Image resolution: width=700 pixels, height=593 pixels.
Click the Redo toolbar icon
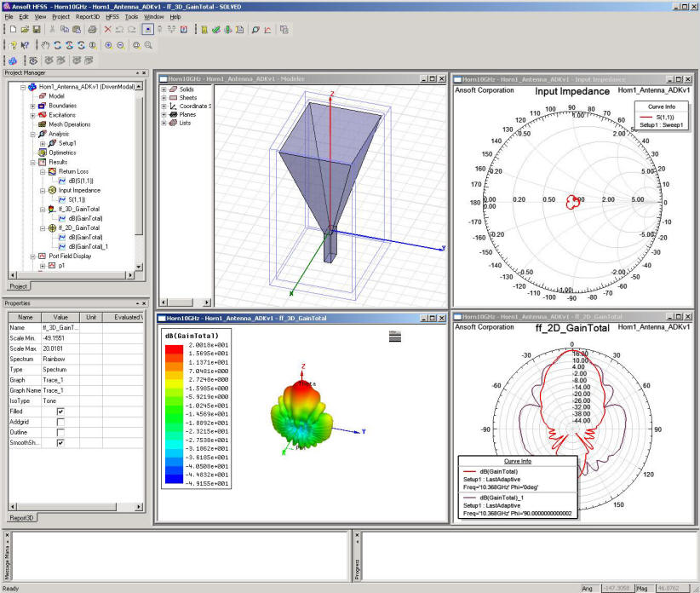coord(132,30)
